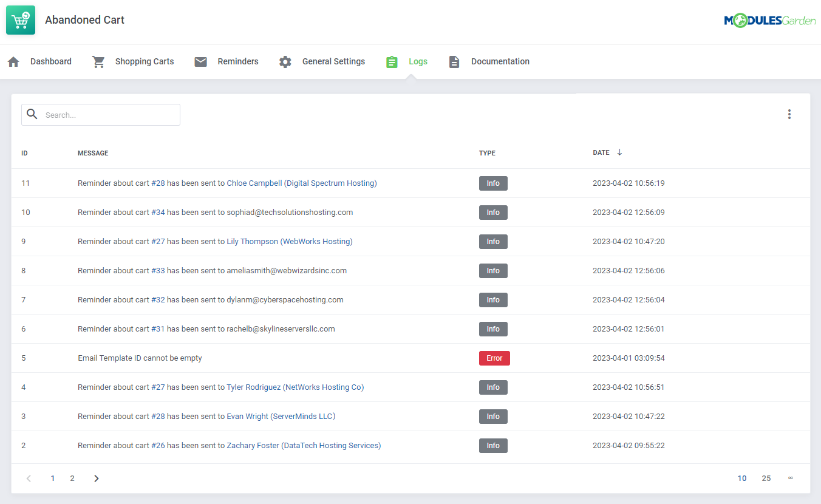Click the Reminders envelope icon
Image resolution: width=821 pixels, height=504 pixels.
click(x=200, y=61)
